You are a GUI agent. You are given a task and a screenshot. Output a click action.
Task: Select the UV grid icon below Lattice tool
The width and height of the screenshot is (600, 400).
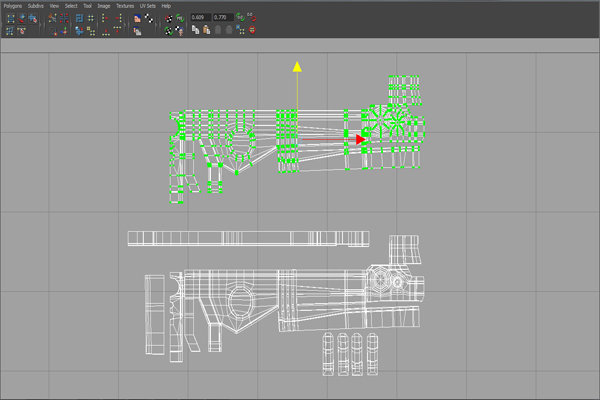[x=10, y=31]
